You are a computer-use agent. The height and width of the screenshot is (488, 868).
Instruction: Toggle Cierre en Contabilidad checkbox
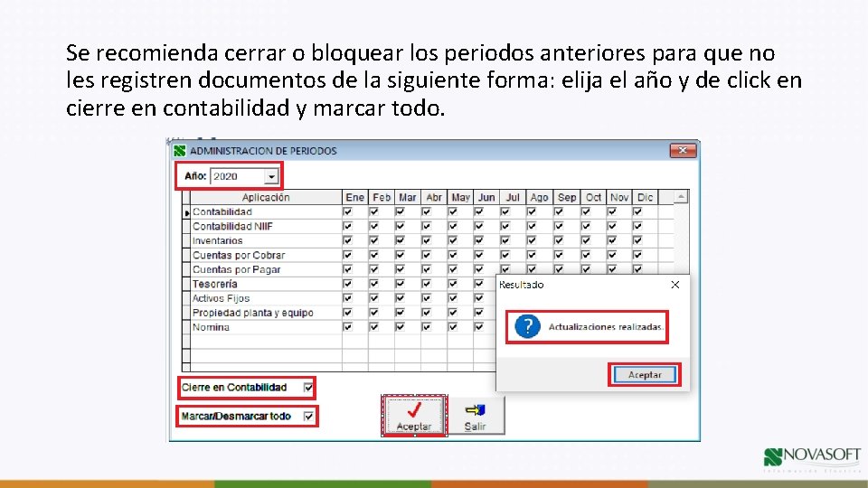[308, 388]
